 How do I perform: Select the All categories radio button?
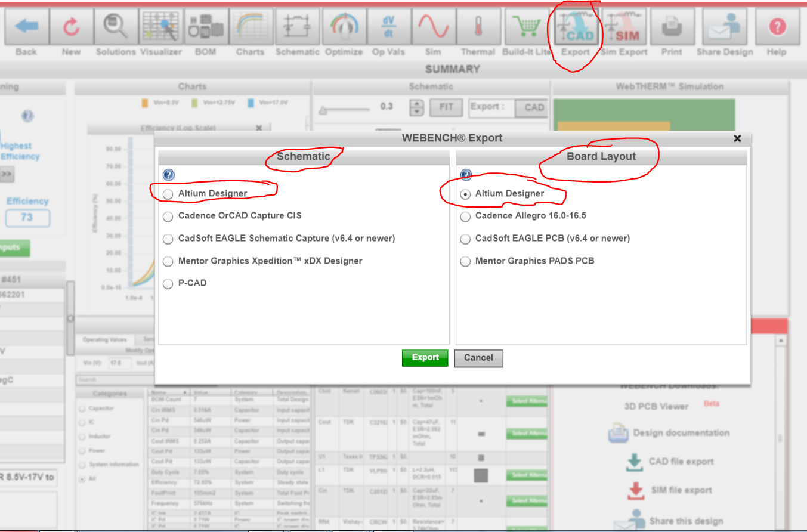82,479
